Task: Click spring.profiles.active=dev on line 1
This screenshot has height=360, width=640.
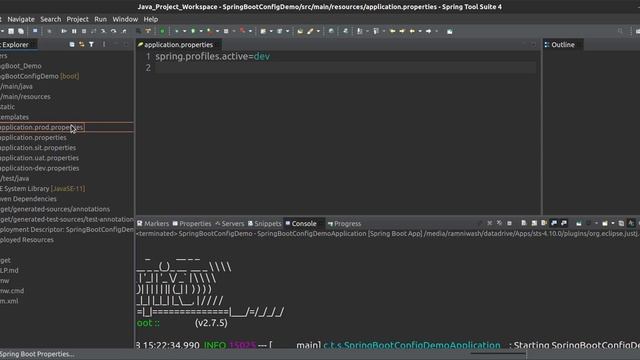Action: [212, 56]
